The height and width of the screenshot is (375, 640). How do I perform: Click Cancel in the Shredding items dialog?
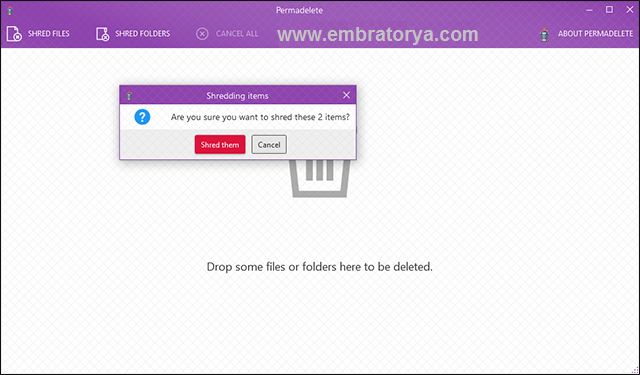[x=269, y=144]
